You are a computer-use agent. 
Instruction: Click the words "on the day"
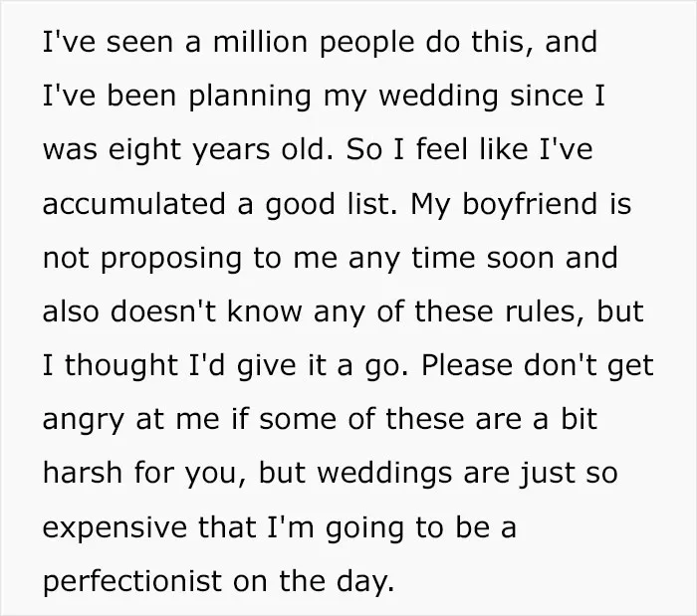(314, 582)
